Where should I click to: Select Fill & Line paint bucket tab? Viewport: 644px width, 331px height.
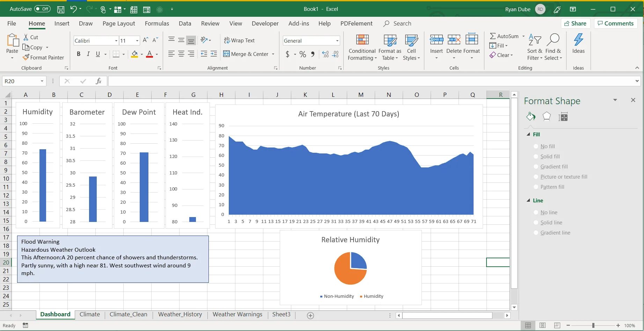[x=531, y=116]
